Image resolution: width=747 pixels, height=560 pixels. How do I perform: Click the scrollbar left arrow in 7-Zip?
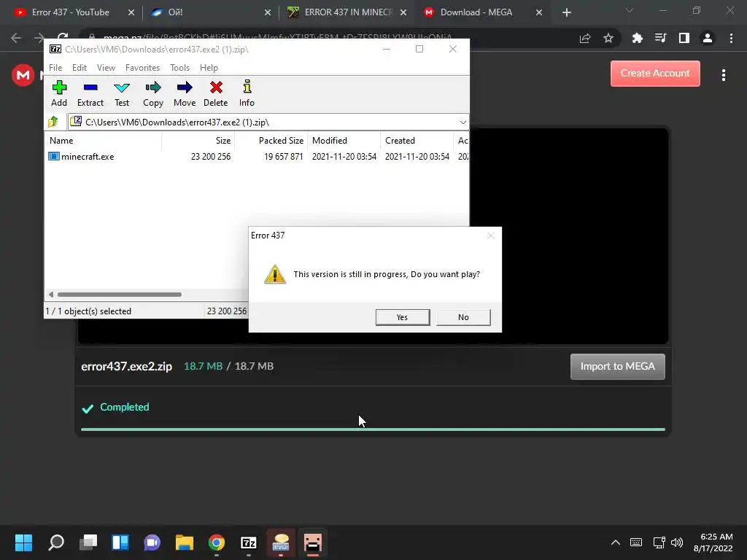pos(51,295)
